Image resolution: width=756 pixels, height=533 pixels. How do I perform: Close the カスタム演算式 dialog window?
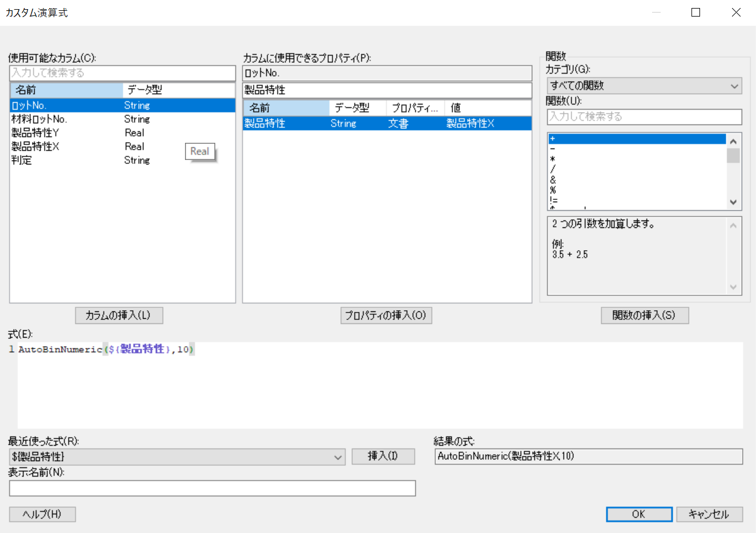(736, 13)
